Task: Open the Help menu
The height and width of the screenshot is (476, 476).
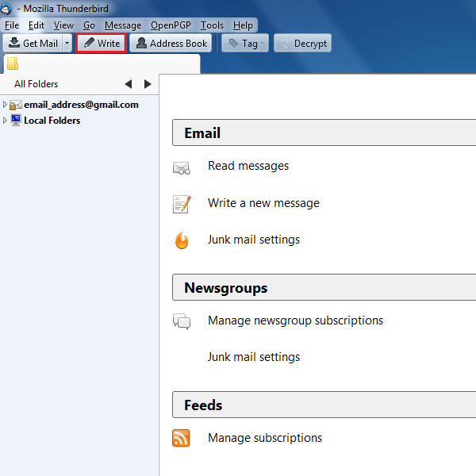Action: coord(243,25)
